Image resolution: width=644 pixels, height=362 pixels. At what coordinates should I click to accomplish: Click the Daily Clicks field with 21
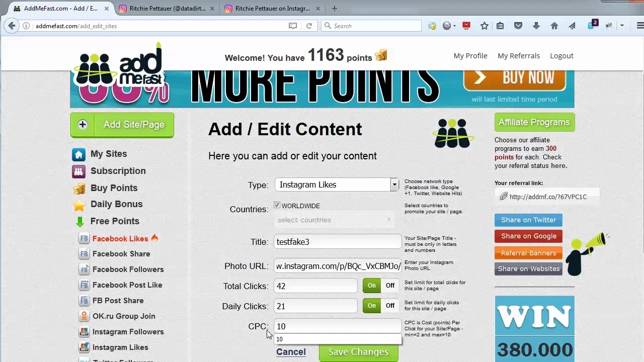pyautogui.click(x=315, y=306)
